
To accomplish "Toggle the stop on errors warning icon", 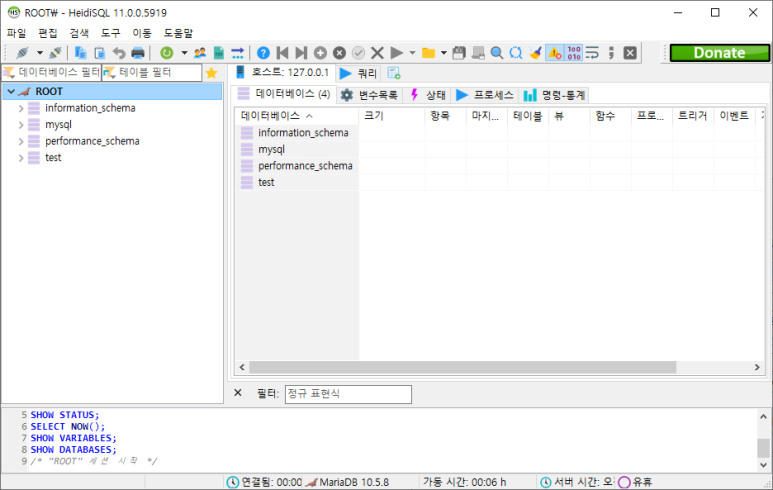I will click(555, 53).
